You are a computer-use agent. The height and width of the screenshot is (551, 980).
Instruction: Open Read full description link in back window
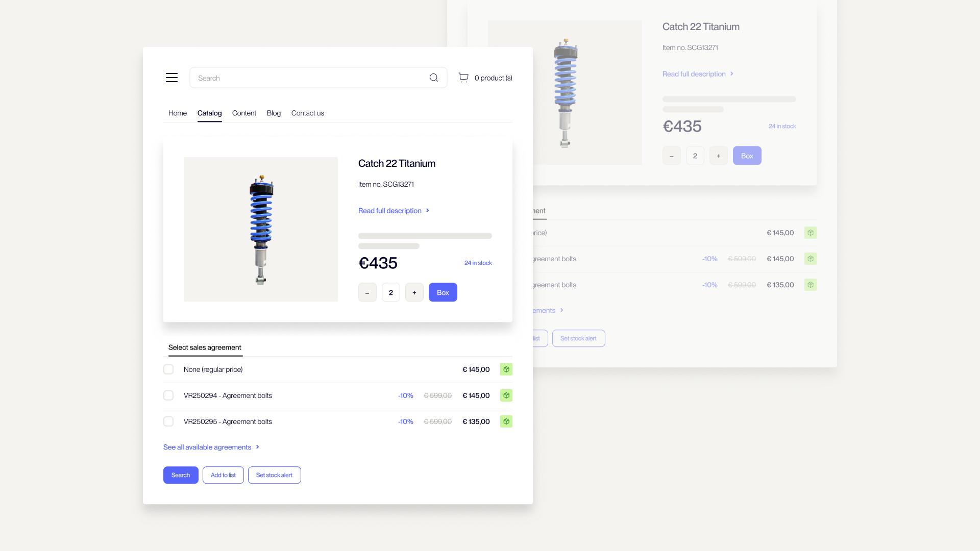pyautogui.click(x=694, y=74)
